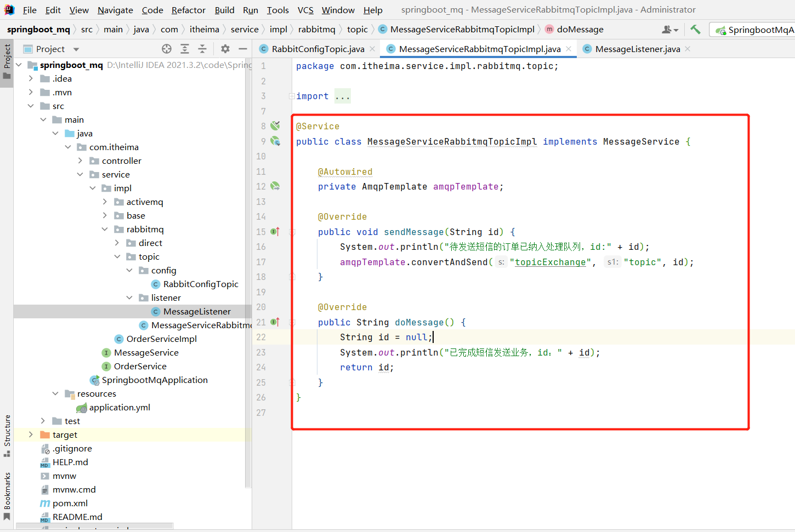This screenshot has width=795, height=532.
Task: Click the Project panel horizontal scrollbar
Action: (x=94, y=527)
